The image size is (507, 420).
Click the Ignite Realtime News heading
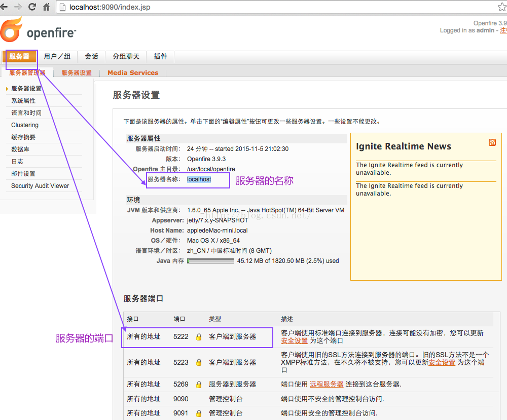click(x=403, y=146)
